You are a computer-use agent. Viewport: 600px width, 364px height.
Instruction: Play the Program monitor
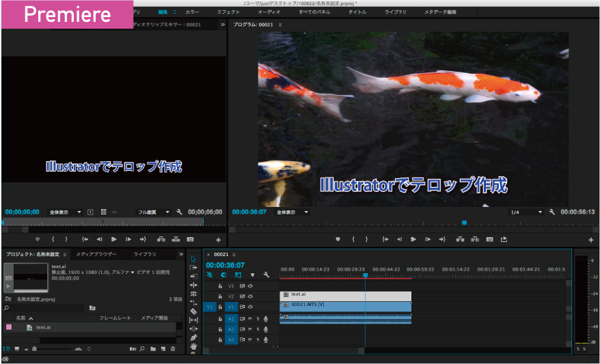(413, 239)
